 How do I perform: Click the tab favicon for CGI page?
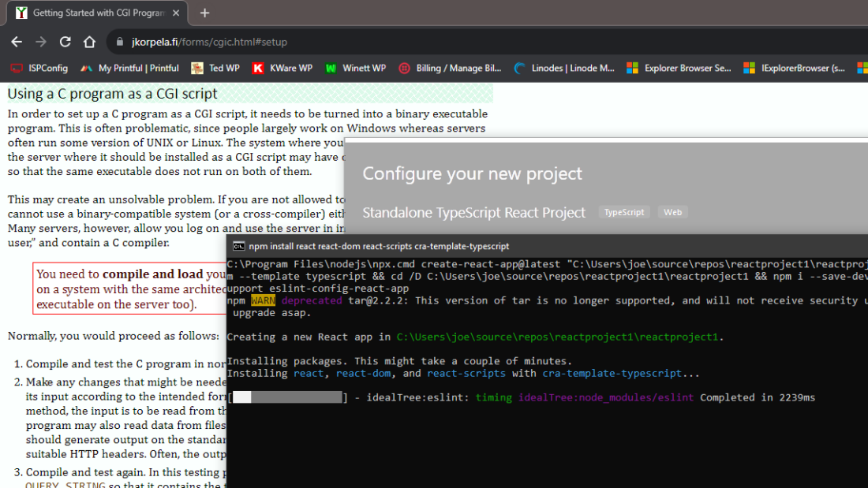pos(21,13)
